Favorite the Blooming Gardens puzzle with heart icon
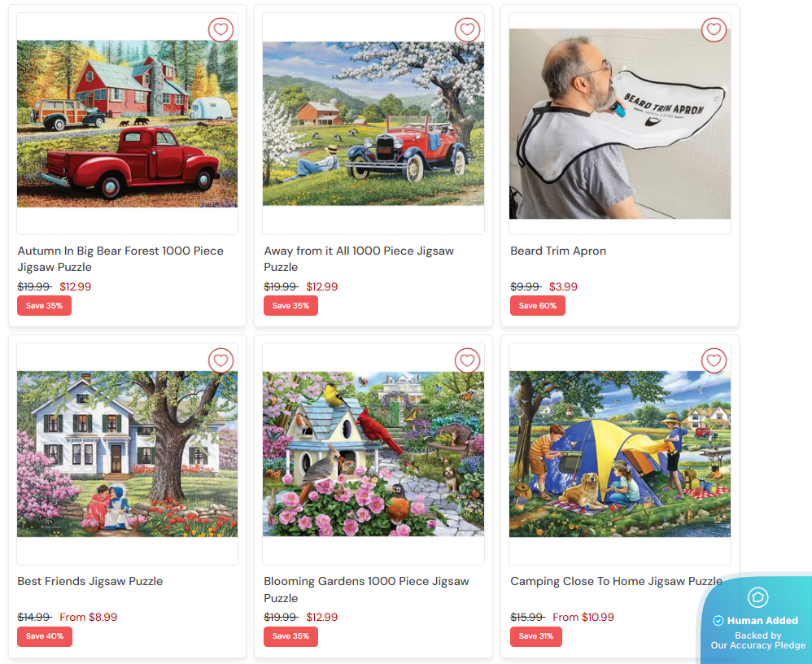812x664 pixels. coord(467,360)
